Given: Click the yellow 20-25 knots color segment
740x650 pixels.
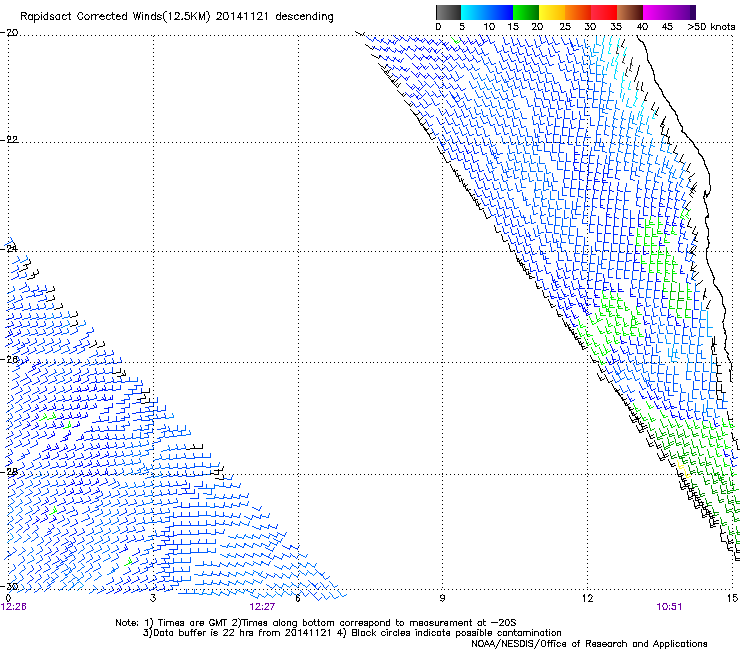Looking at the screenshot, I should [552, 12].
